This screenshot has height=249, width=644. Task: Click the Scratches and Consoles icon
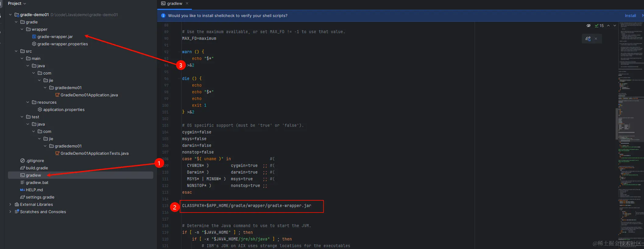pyautogui.click(x=17, y=212)
